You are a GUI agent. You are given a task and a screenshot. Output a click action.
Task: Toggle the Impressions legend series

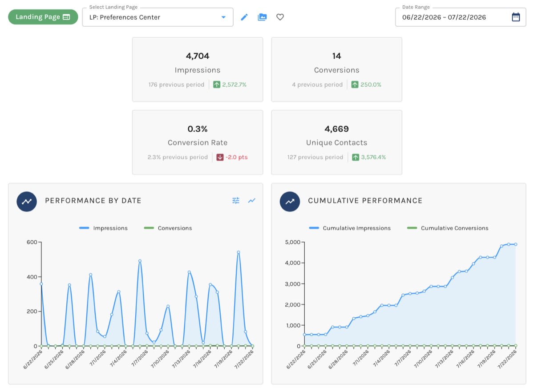[103, 228]
